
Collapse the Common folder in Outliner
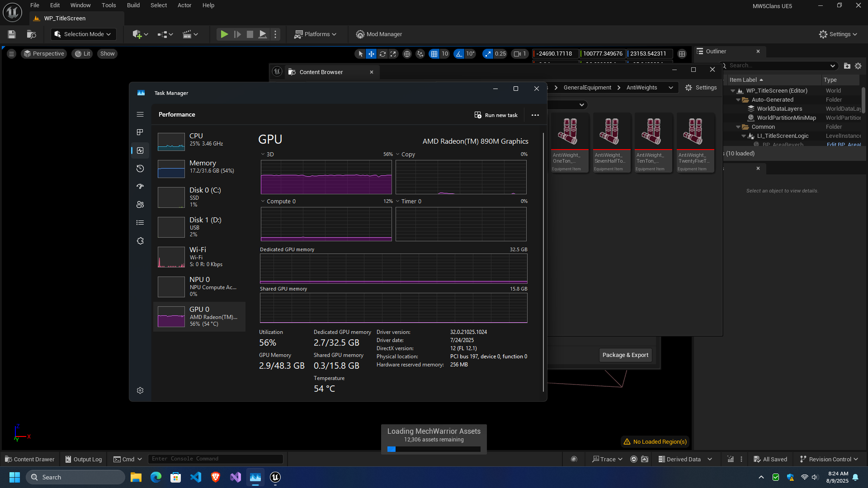point(738,127)
